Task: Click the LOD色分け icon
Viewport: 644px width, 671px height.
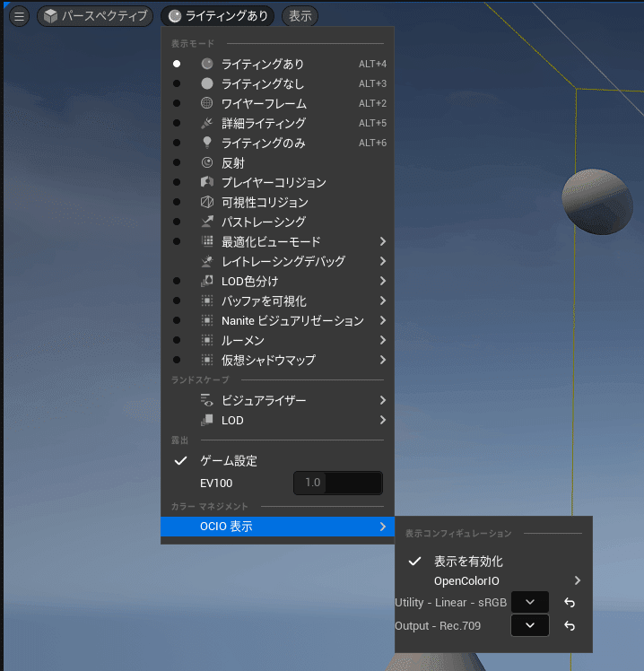Action: [x=207, y=281]
